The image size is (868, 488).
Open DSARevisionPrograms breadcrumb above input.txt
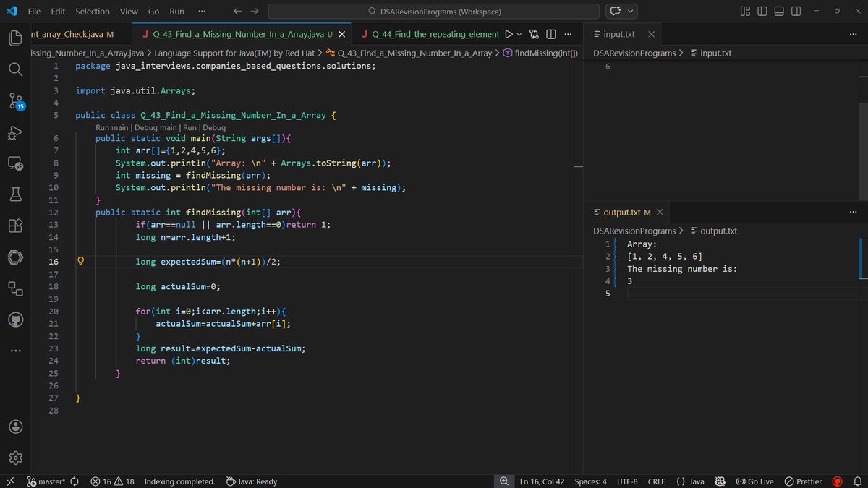[x=634, y=53]
